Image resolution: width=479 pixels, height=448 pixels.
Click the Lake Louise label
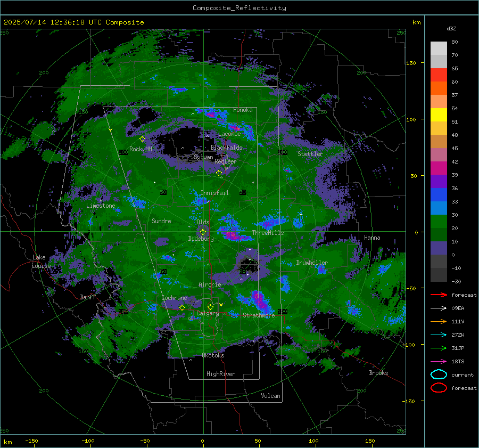(x=41, y=262)
